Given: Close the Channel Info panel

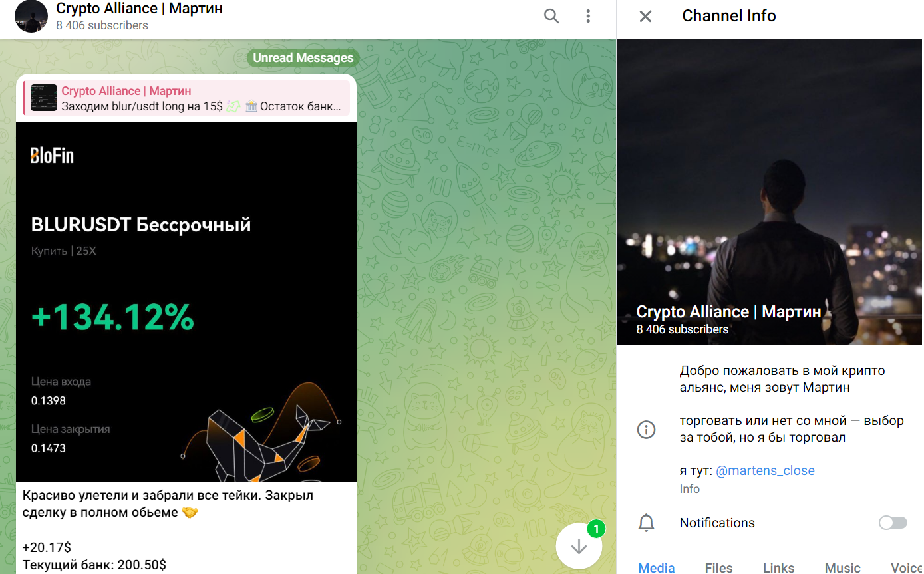Looking at the screenshot, I should point(645,16).
